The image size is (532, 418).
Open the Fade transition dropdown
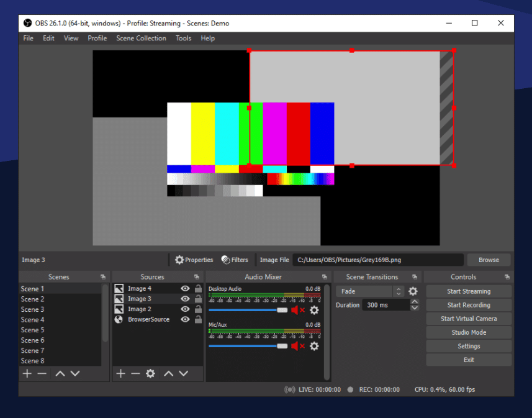(370, 291)
